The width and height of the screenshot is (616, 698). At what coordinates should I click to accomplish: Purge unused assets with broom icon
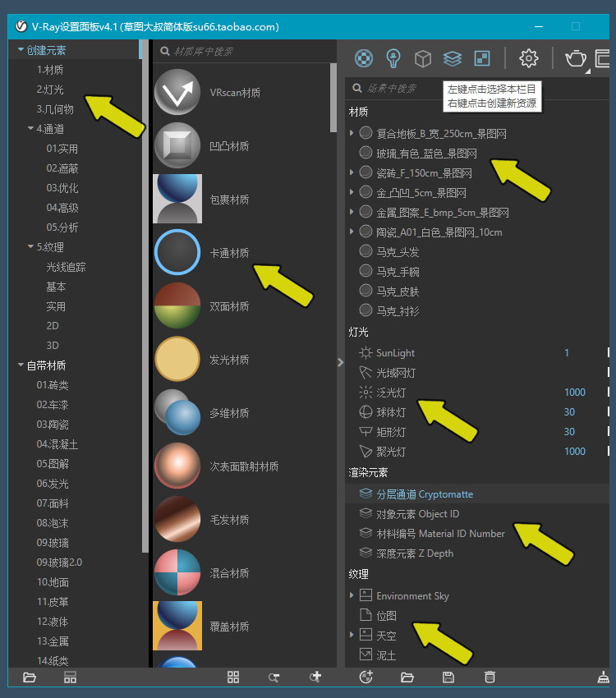604,677
